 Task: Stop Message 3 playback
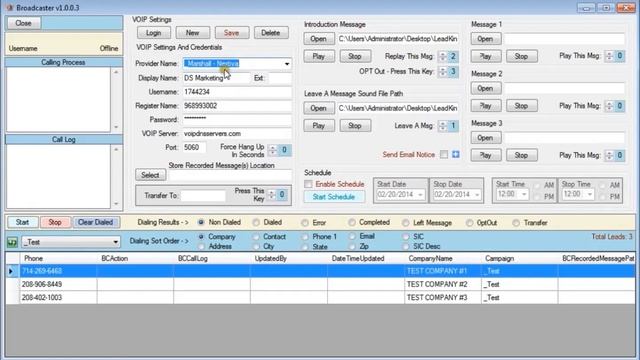pyautogui.click(x=522, y=155)
